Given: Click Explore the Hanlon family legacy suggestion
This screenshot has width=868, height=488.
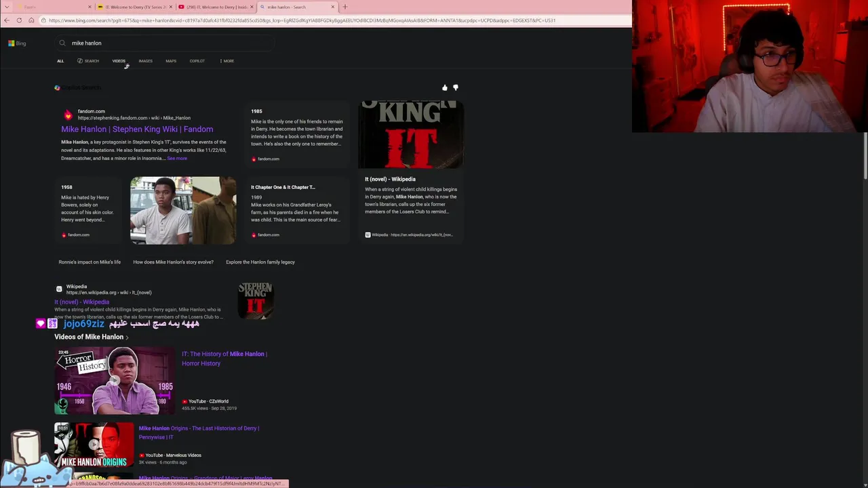Looking at the screenshot, I should (260, 262).
